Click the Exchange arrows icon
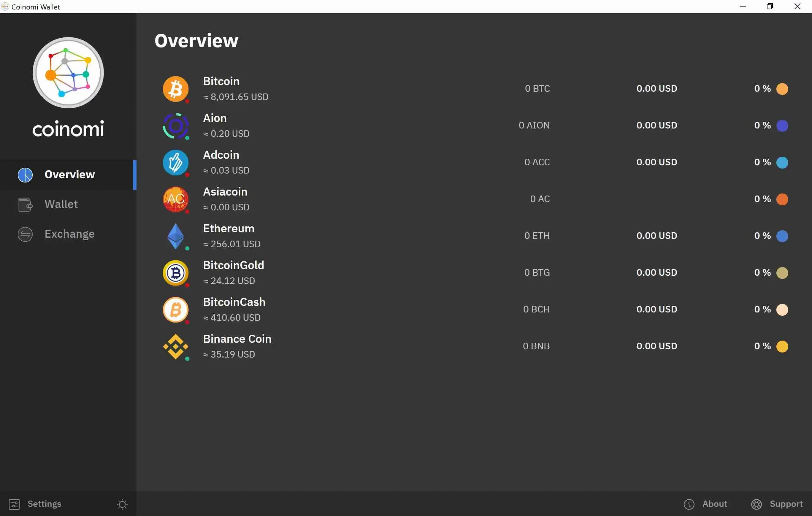 click(25, 234)
